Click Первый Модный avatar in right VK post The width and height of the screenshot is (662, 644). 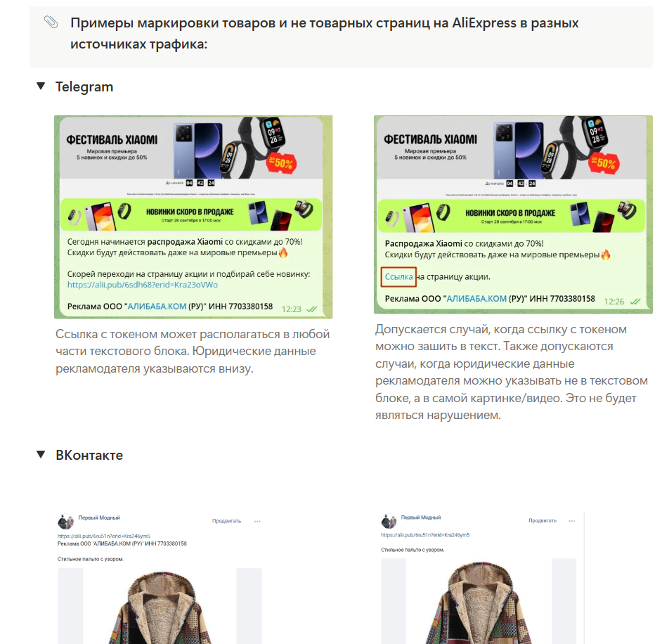point(389,521)
